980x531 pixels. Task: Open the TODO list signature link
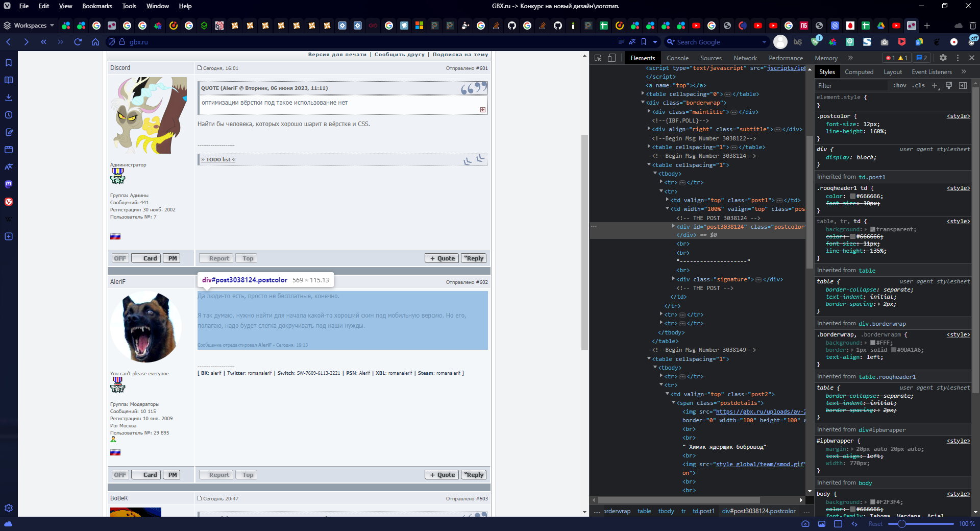(x=218, y=159)
